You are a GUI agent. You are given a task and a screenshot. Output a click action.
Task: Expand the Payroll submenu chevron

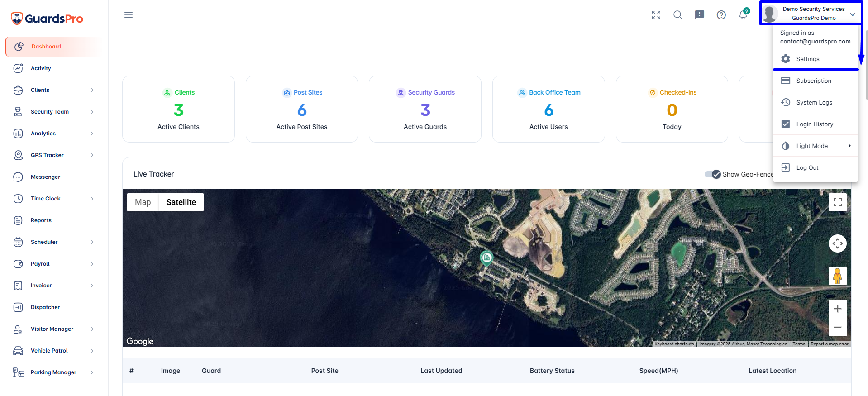(92, 264)
